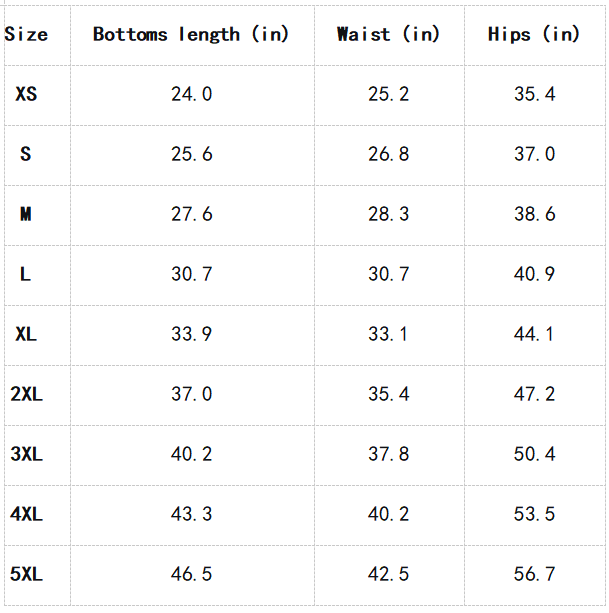
Task: Click the M size label
Action: (x=26, y=214)
